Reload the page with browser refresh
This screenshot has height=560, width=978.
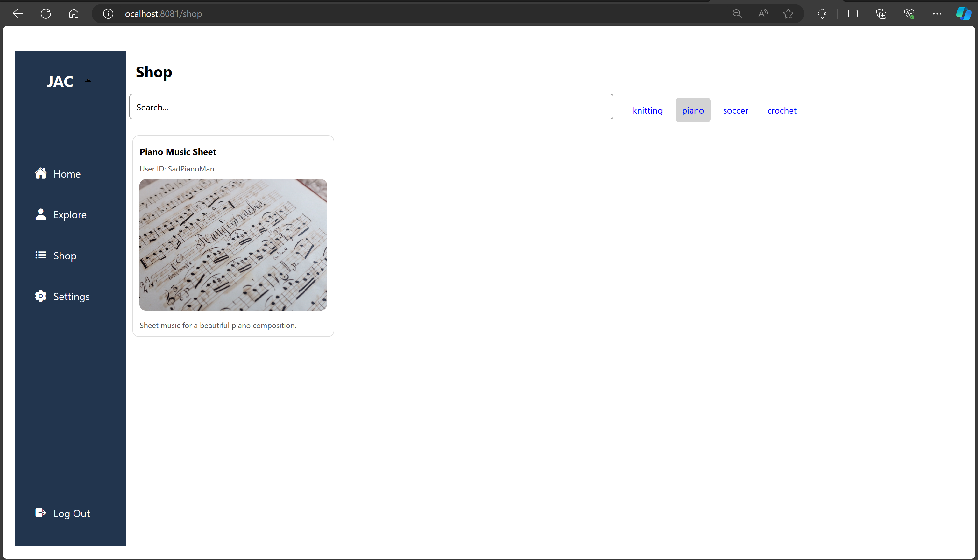pyautogui.click(x=46, y=14)
